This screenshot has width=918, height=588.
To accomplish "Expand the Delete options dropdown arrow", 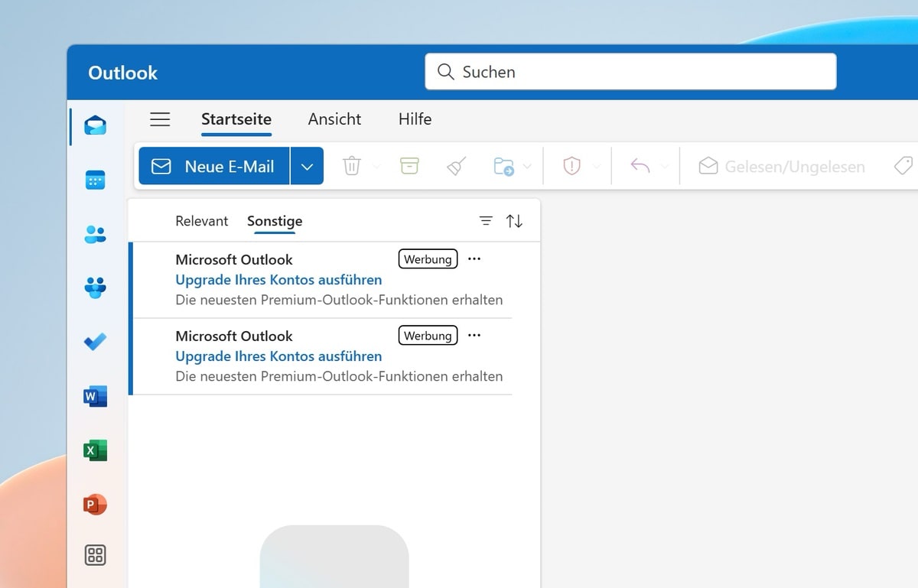I will (376, 166).
